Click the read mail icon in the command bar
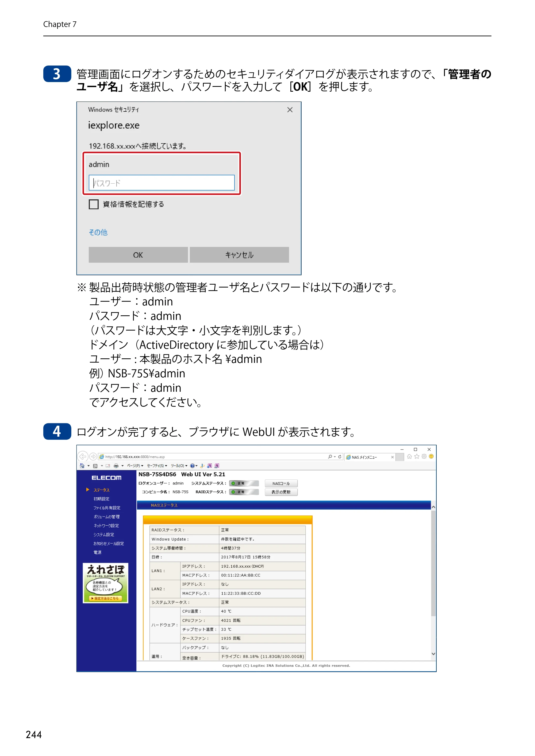This screenshot has height=756, width=535. [x=108, y=466]
